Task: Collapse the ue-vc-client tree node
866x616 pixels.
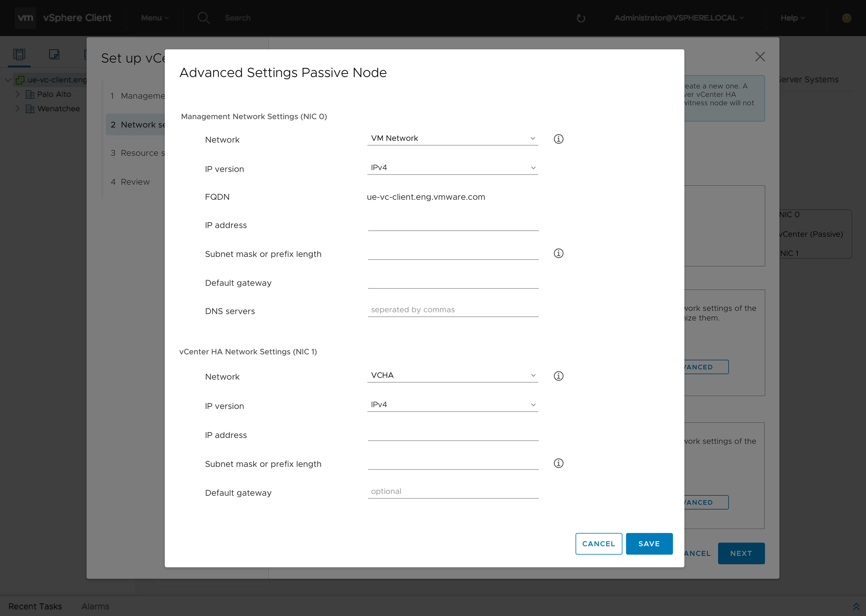Action: click(8, 80)
